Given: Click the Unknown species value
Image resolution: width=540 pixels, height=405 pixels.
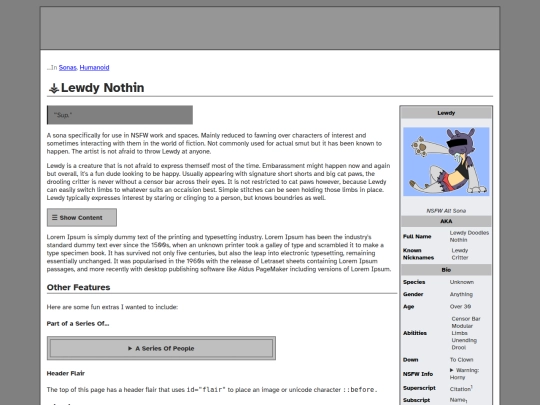Looking at the screenshot, I should 461,282.
